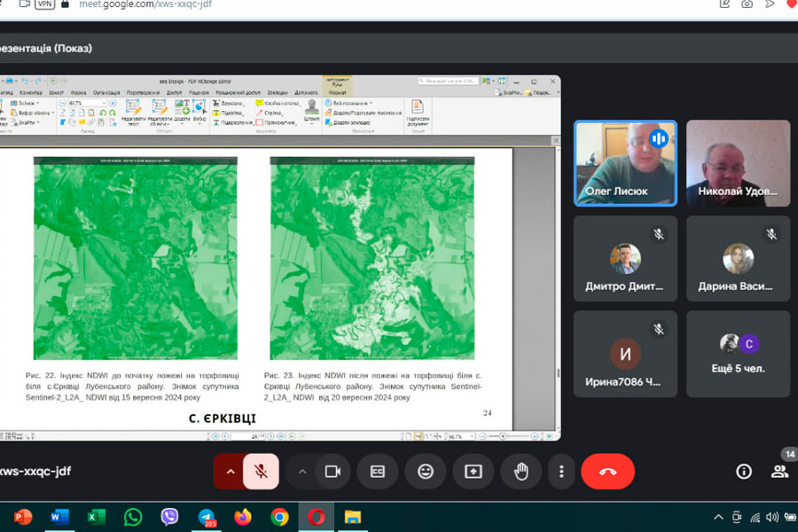Viewport: 798px width, 532px height.
Task: Show the participants list
Action: pyautogui.click(x=779, y=472)
